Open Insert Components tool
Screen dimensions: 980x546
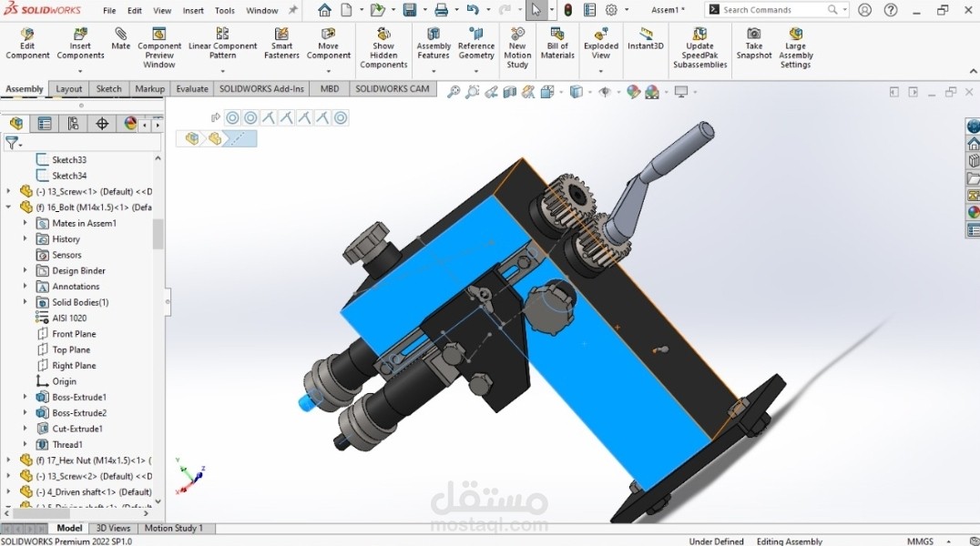pos(80,44)
